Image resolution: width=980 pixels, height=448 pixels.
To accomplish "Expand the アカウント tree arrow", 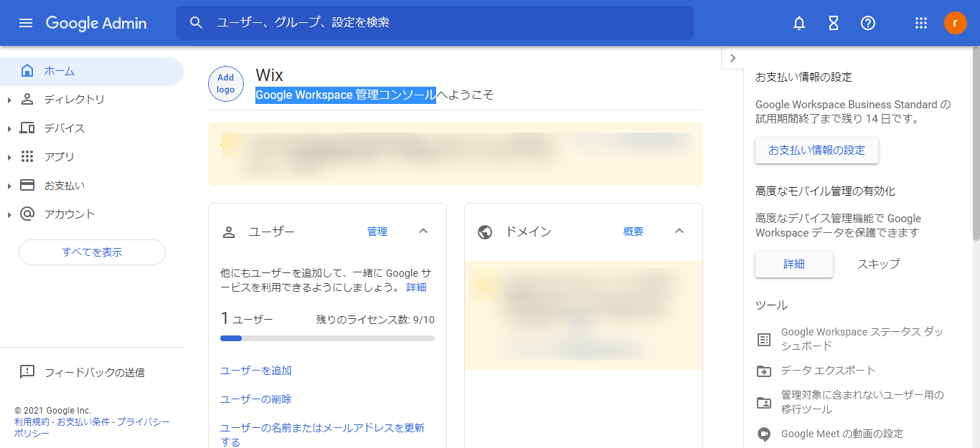I will click(x=9, y=214).
